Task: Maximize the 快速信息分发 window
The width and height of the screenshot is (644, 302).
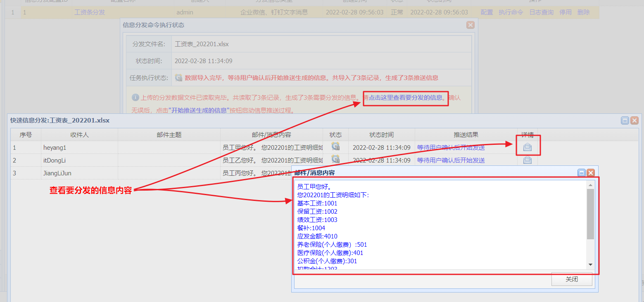Action: [625, 120]
